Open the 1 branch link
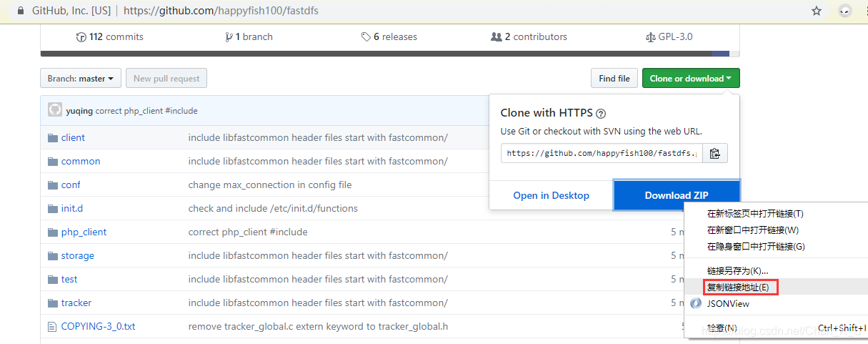Viewport: 868px width, 344px height. [249, 37]
